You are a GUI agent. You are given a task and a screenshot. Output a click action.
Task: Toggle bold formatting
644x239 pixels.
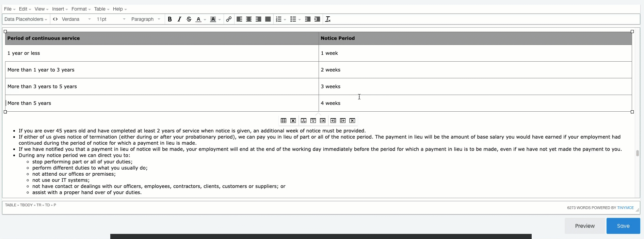(x=170, y=19)
